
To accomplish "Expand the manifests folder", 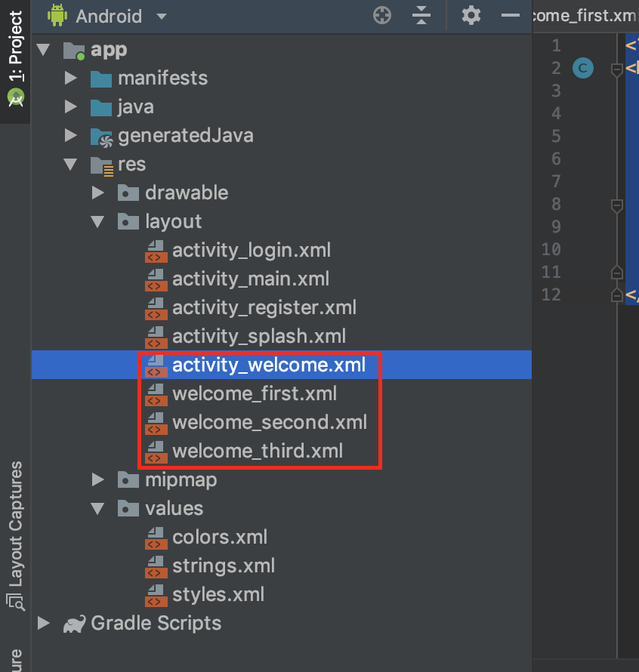I will (71, 78).
